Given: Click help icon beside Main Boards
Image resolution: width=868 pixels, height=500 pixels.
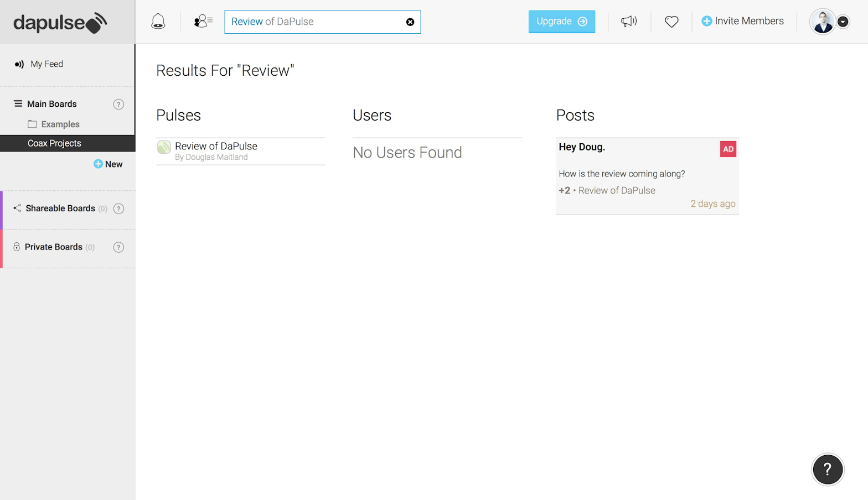Looking at the screenshot, I should [x=118, y=105].
